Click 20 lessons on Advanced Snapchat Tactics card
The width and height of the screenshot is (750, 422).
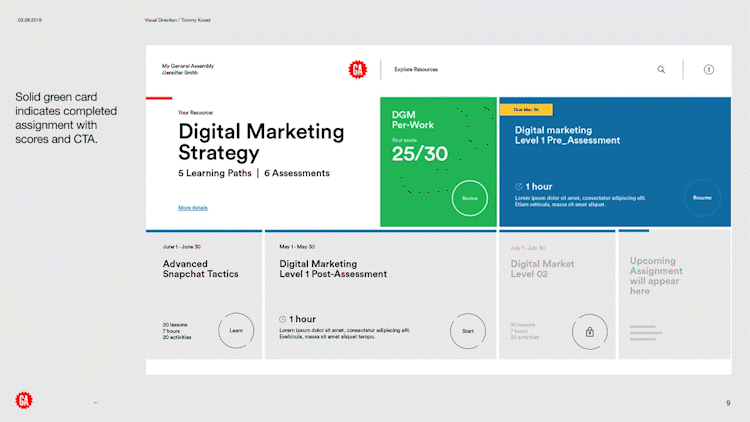click(x=175, y=325)
